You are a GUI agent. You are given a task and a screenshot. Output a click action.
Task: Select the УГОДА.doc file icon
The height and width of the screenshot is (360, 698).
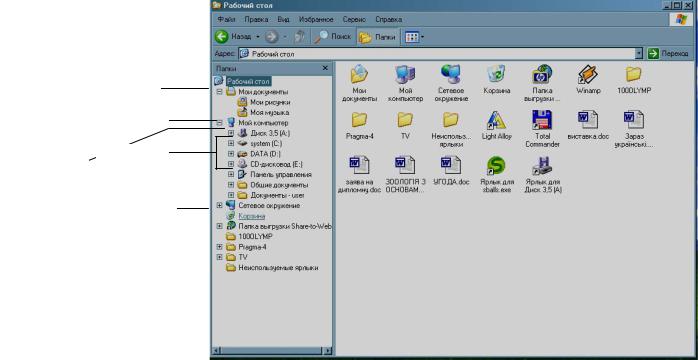(x=450, y=166)
